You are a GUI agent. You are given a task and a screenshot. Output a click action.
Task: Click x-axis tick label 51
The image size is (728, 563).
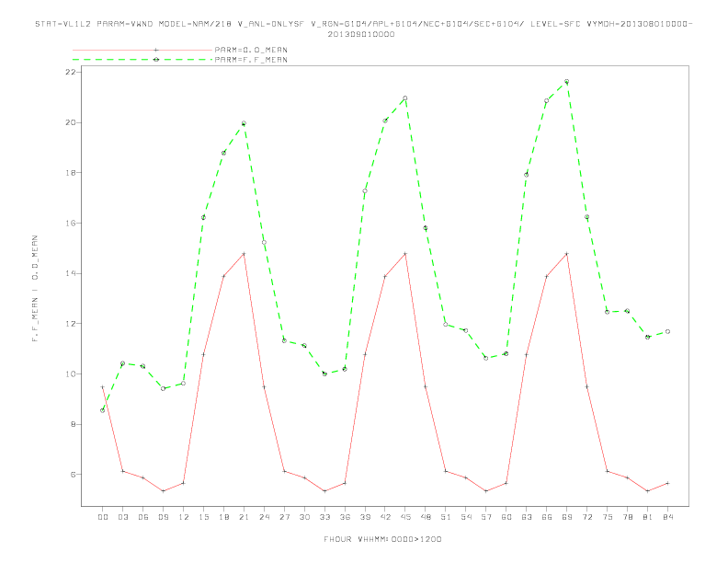[446, 517]
